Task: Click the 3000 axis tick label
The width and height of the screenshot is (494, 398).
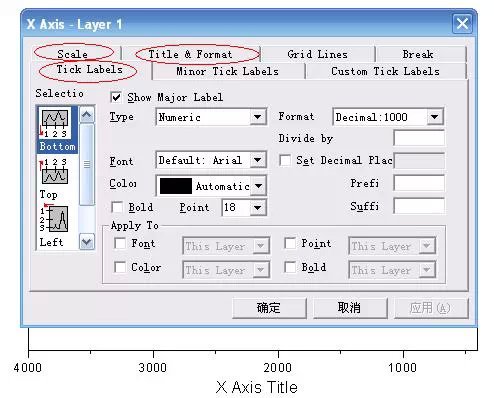Action: point(153,368)
